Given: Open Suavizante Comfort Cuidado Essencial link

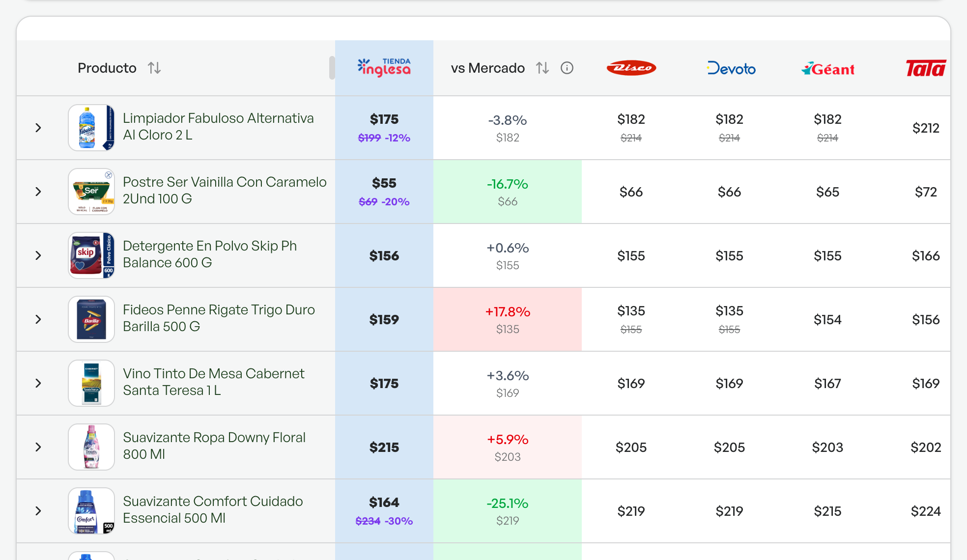Looking at the screenshot, I should pyautogui.click(x=213, y=509).
